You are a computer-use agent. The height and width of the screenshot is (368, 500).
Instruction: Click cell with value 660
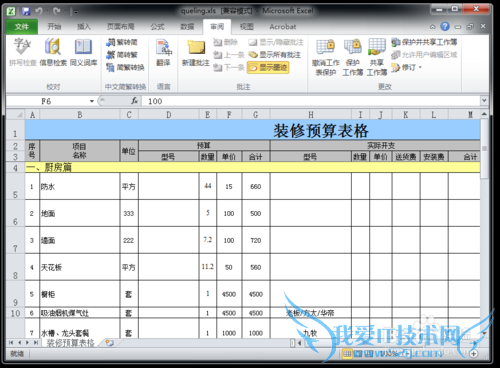[x=256, y=186]
